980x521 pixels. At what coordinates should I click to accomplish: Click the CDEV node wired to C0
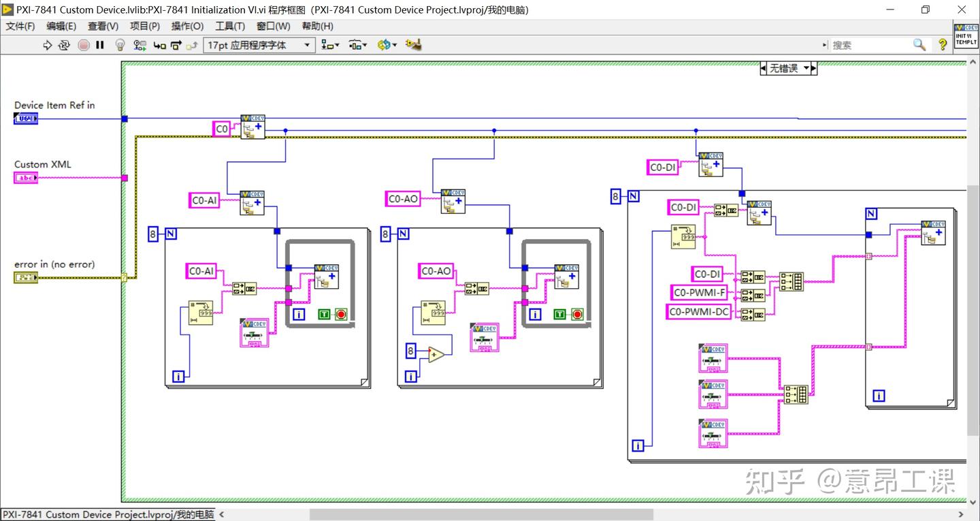coord(252,127)
